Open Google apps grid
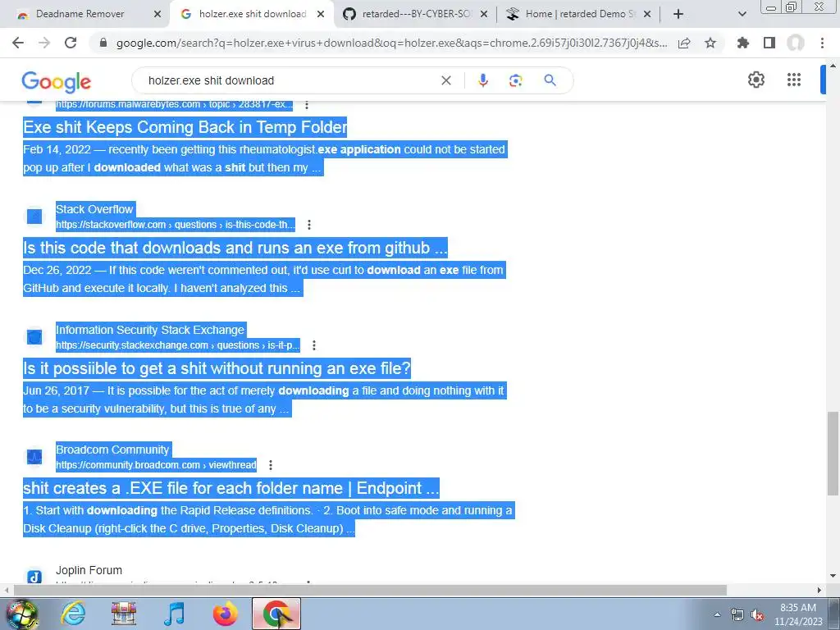 [x=794, y=80]
